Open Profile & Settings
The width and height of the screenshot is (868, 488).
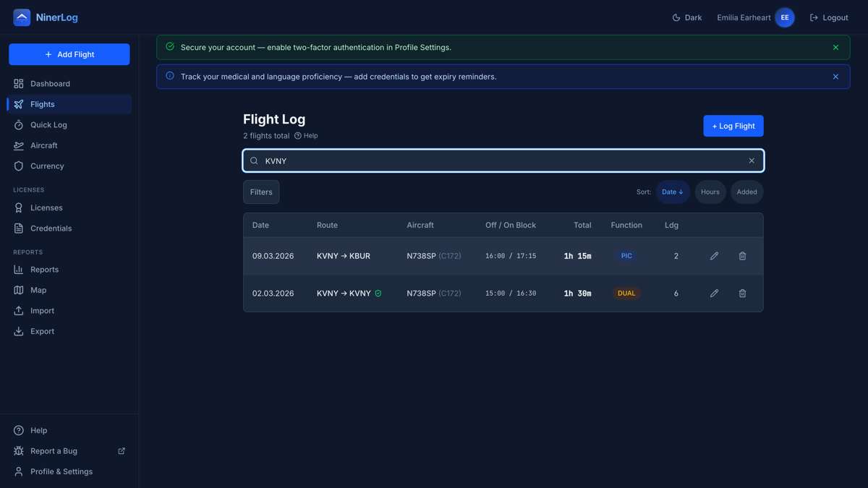point(69,471)
